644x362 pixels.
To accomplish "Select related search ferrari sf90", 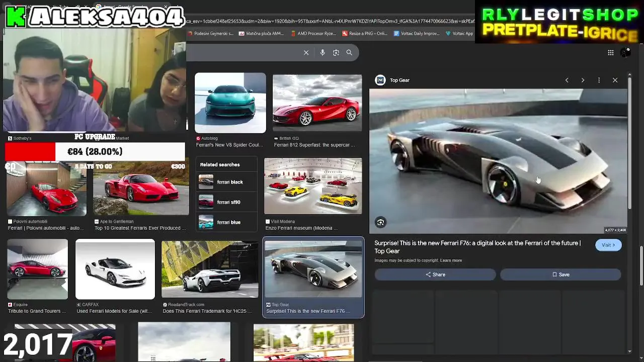I will click(226, 202).
